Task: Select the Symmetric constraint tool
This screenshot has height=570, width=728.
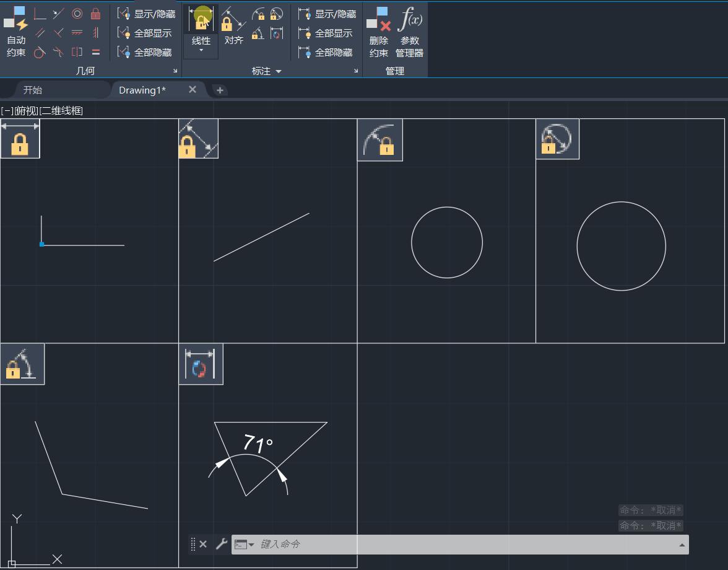Action: pos(77,52)
